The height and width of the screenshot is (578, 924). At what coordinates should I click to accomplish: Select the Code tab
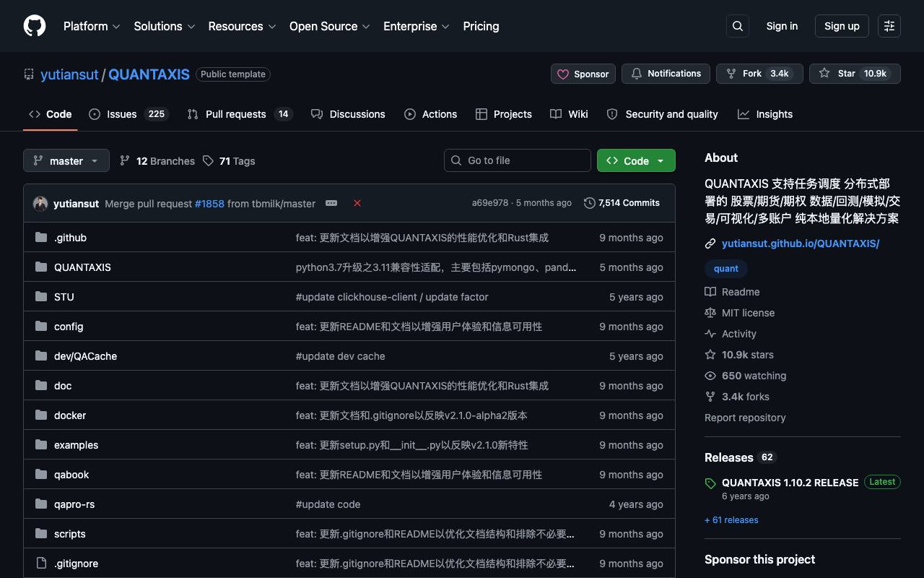51,114
